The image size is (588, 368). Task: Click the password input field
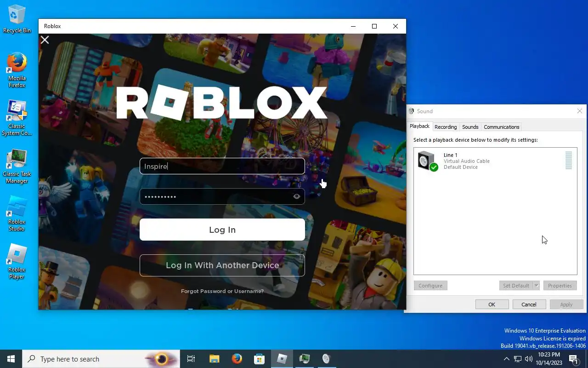click(x=222, y=196)
